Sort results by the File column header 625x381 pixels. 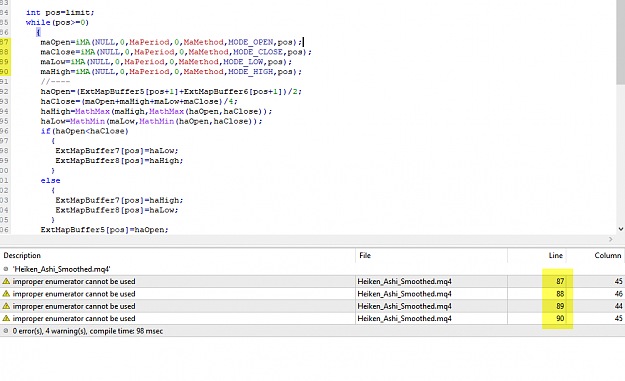tap(365, 255)
